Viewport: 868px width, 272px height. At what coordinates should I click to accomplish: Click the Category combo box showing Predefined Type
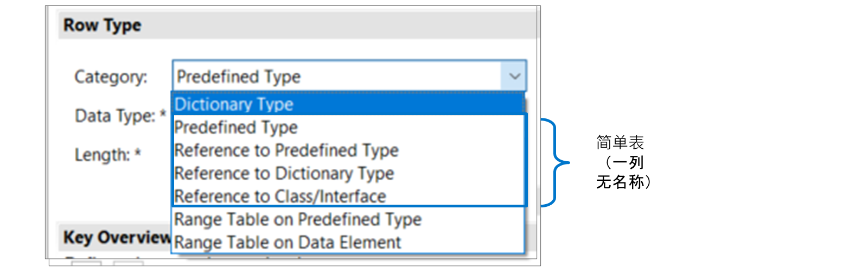(x=349, y=76)
